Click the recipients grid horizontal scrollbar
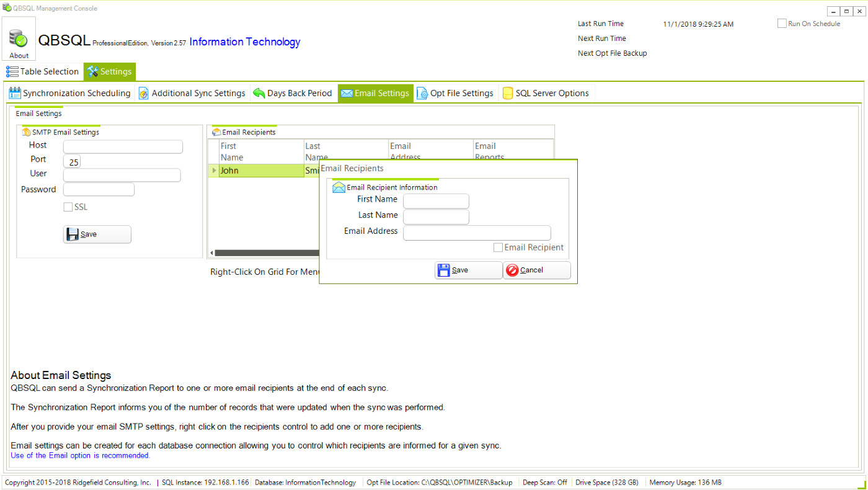The image size is (868, 490). (x=267, y=253)
